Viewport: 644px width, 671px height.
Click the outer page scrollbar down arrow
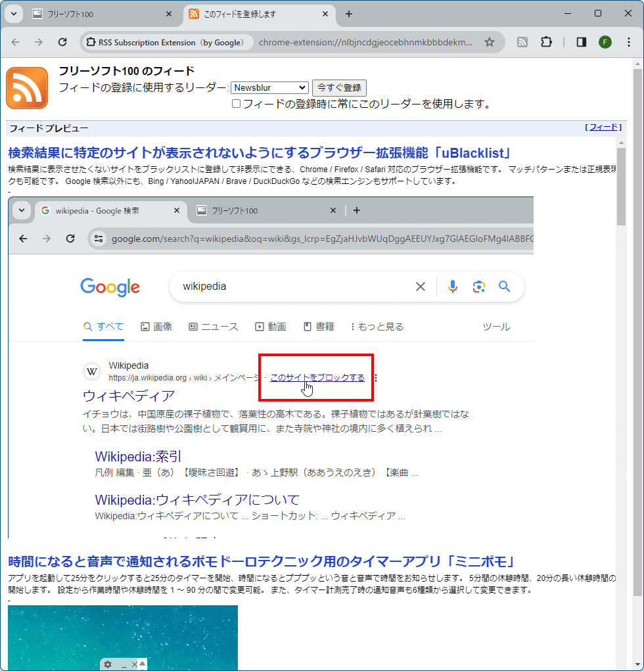[637, 666]
